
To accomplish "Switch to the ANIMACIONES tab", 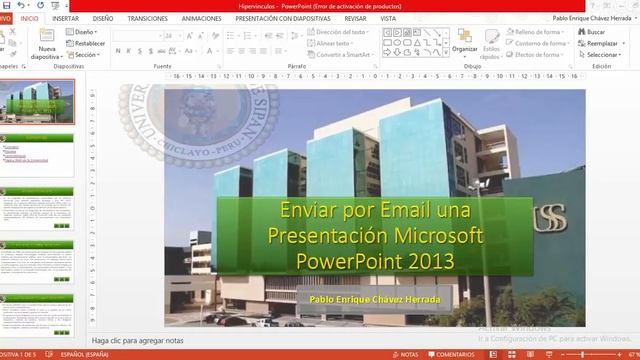I will [201, 19].
